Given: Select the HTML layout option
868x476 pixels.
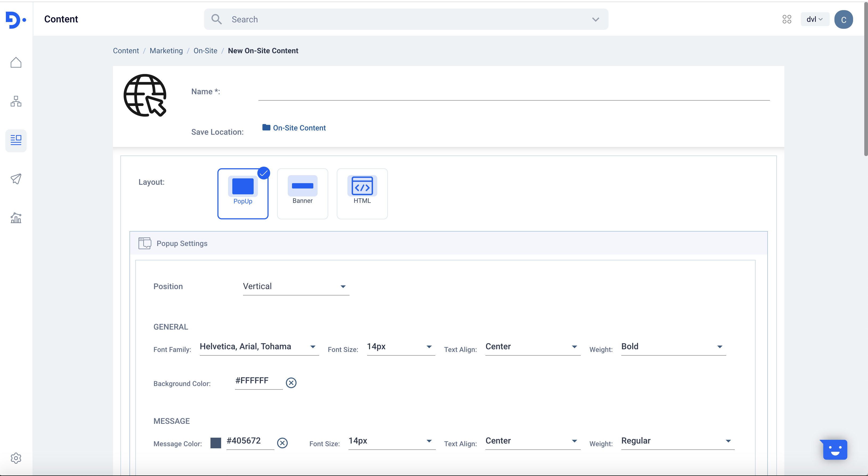Looking at the screenshot, I should (362, 194).
